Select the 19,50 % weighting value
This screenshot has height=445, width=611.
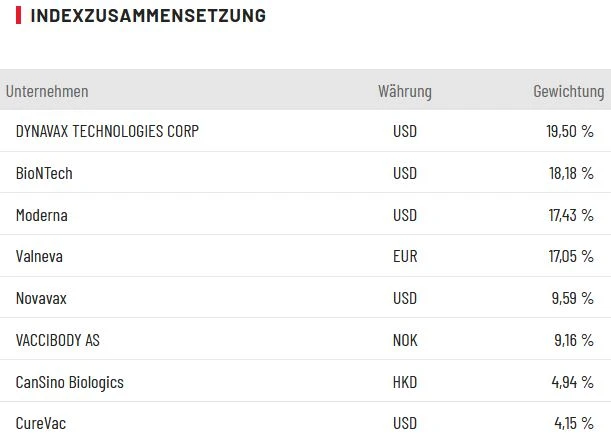point(570,131)
